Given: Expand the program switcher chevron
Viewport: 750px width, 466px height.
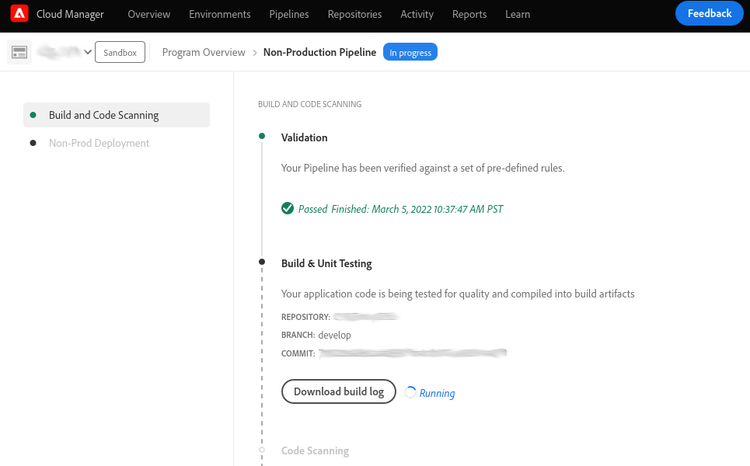Looking at the screenshot, I should tap(88, 52).
